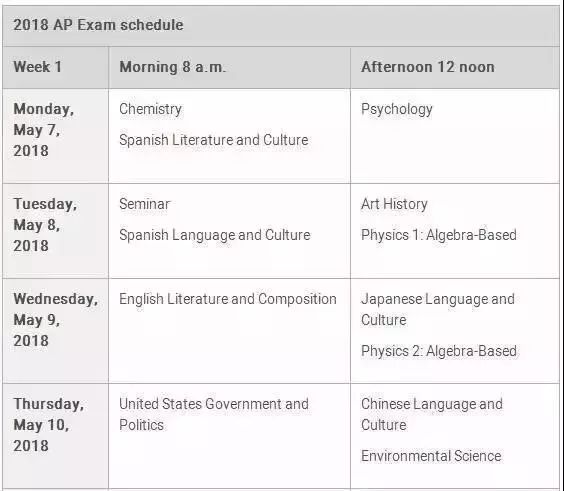Select the Thursday, May 10, 2018 cell
Screen dimensions: 564x491
click(55, 436)
